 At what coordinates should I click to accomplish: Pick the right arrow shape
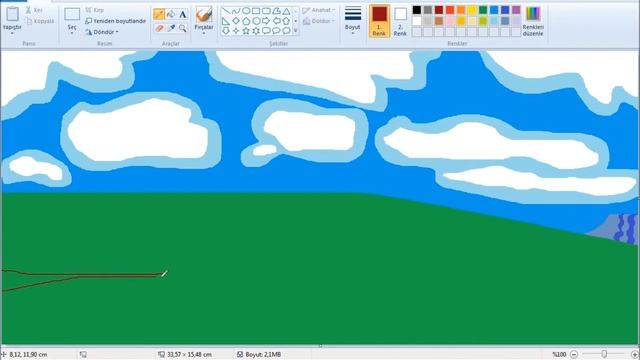point(266,21)
